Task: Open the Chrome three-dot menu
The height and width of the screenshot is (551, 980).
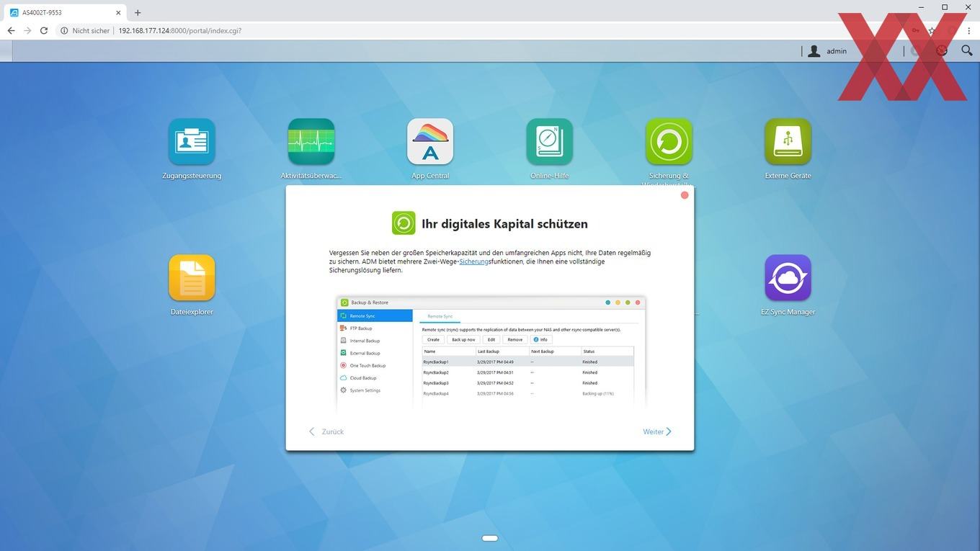Action: point(969,31)
